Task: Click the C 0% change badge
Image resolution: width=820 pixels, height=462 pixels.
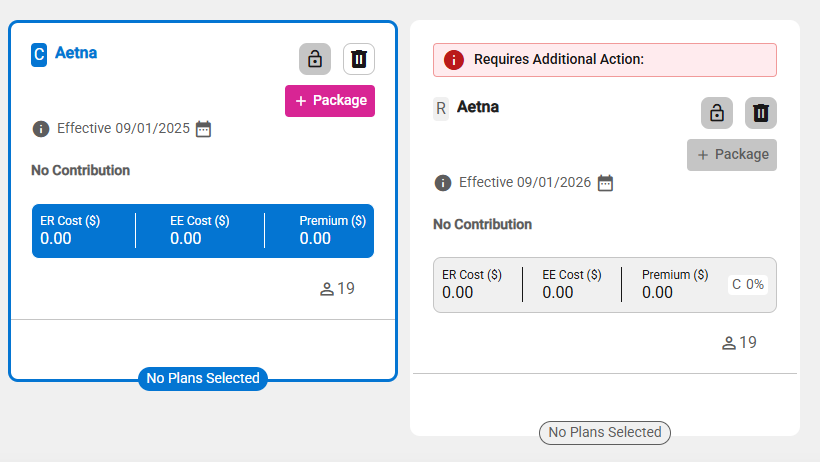Action: (748, 285)
